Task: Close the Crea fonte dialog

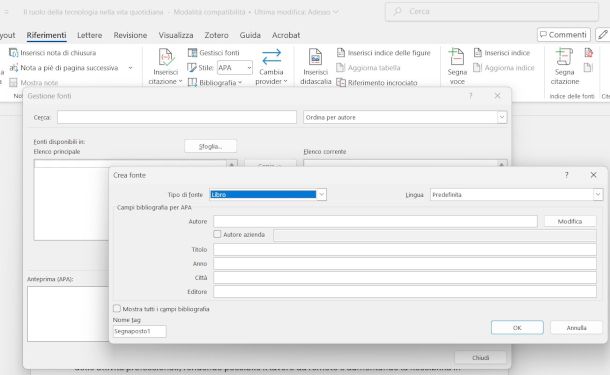Action: tap(593, 175)
